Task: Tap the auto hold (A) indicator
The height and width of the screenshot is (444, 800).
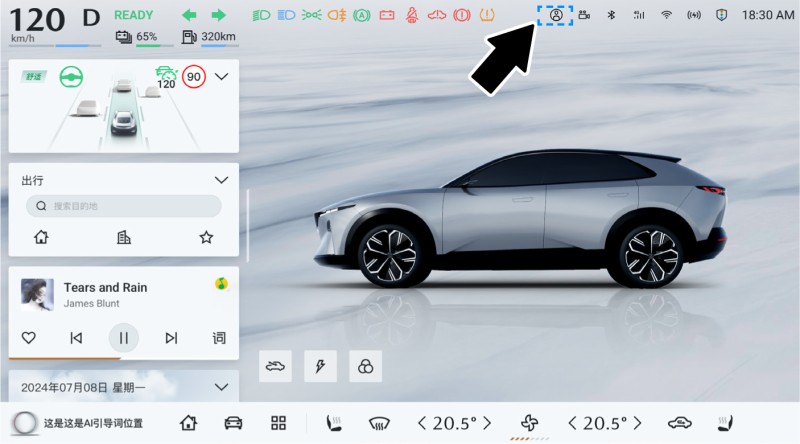Action: pyautogui.click(x=362, y=15)
